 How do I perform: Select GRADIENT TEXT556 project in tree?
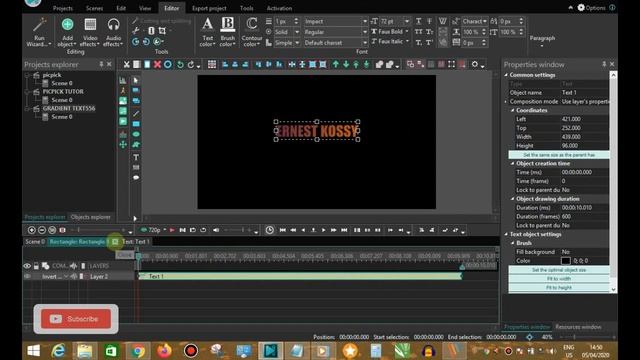pyautogui.click(x=69, y=109)
